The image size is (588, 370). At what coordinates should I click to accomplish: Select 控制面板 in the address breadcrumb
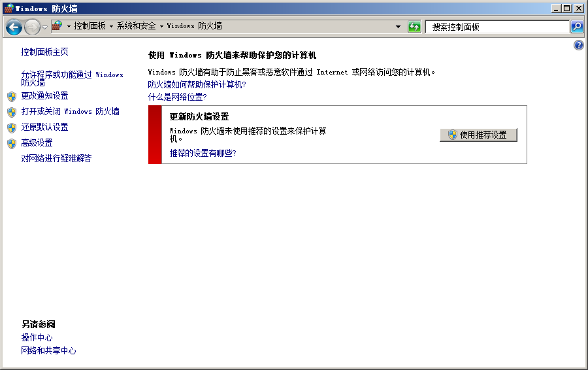[x=90, y=26]
